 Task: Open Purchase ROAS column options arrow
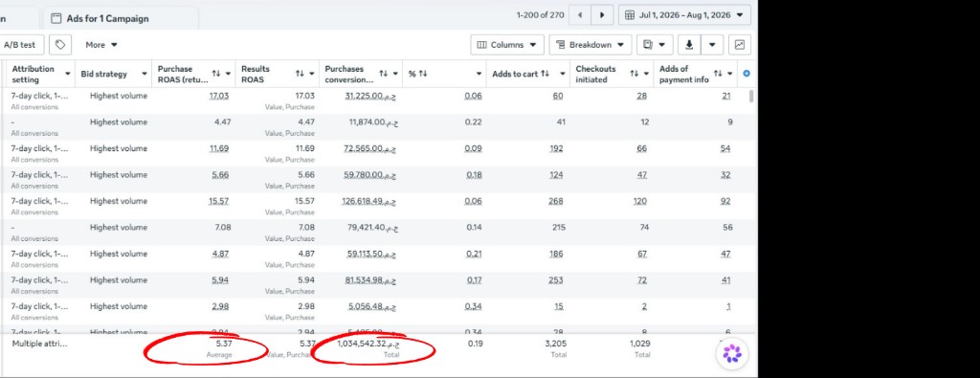(228, 74)
